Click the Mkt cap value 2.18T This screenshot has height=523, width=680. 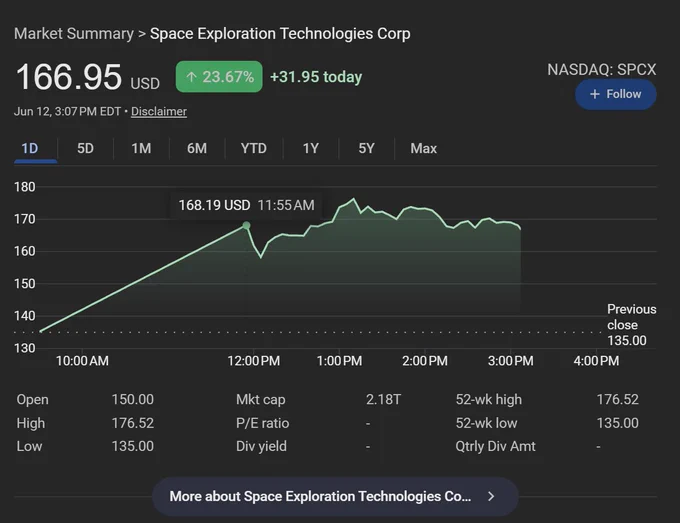click(x=383, y=399)
